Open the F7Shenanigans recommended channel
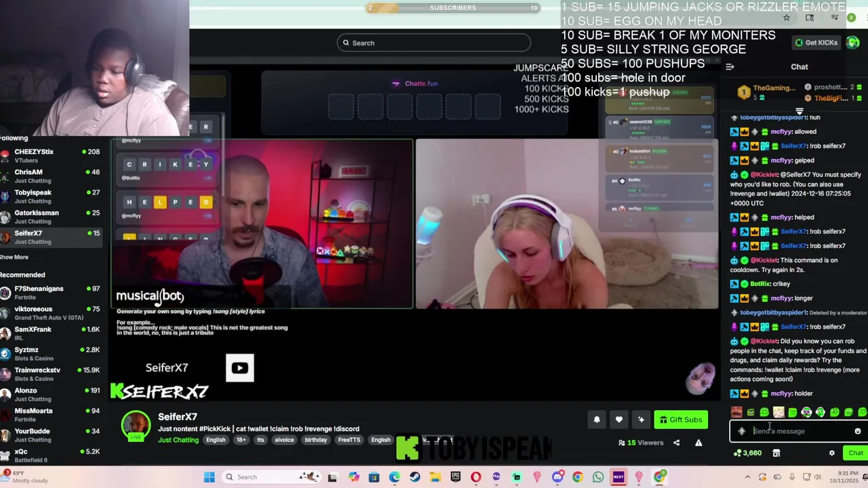 (51, 293)
